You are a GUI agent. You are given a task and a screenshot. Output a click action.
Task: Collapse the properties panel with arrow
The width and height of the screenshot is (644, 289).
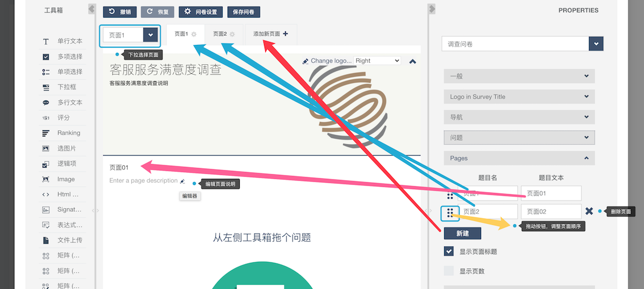point(431,9)
